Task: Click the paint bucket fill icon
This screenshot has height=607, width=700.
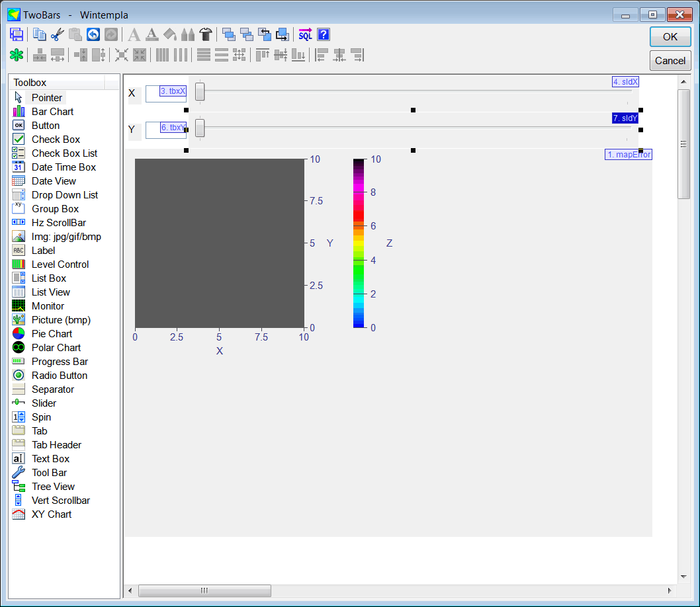Action: tap(169, 34)
